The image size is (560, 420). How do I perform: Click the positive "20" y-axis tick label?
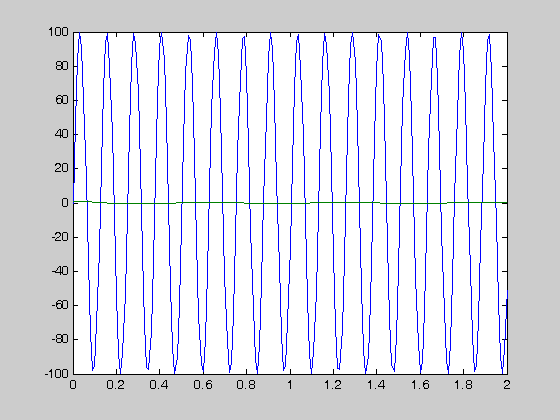tap(62, 168)
